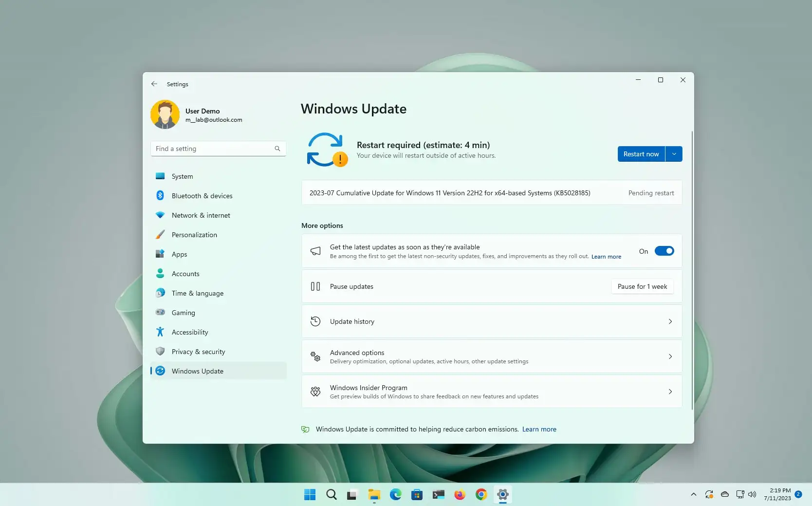Click the Advanced options gears icon
This screenshot has height=506, width=812.
[315, 356]
